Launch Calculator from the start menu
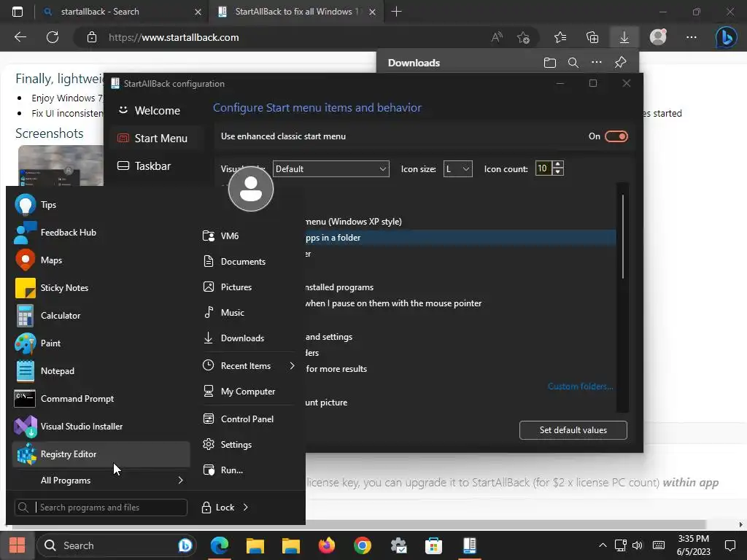 point(101,315)
